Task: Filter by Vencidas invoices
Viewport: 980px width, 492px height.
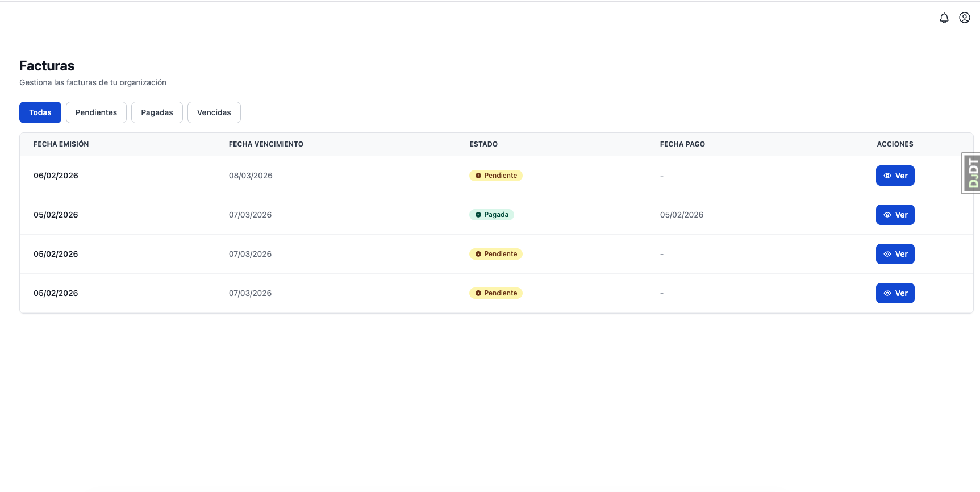Action: [214, 112]
